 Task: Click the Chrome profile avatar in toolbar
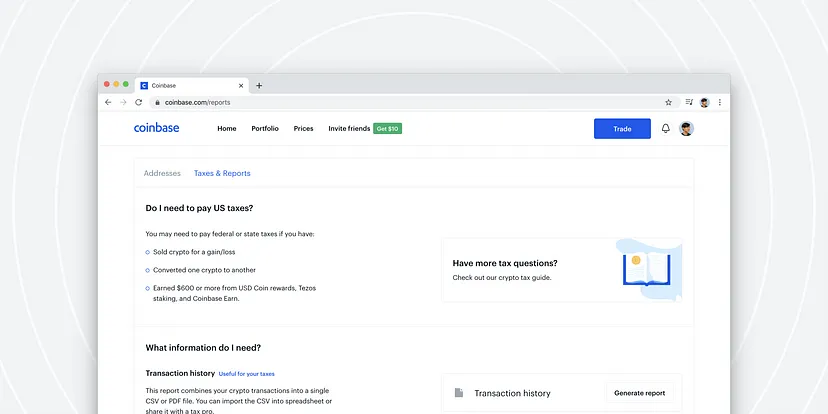[x=704, y=102]
